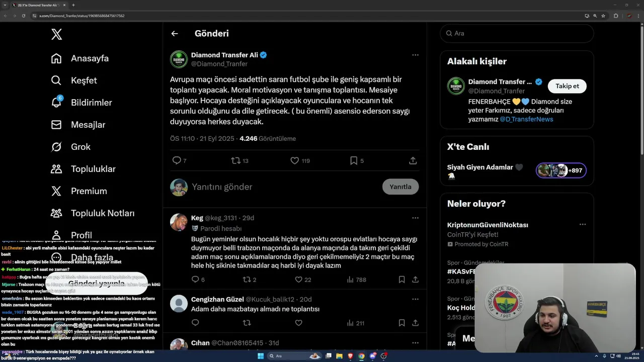Image resolution: width=644 pixels, height=362 pixels.
Task: Click browser address bar URL
Action: point(82,16)
